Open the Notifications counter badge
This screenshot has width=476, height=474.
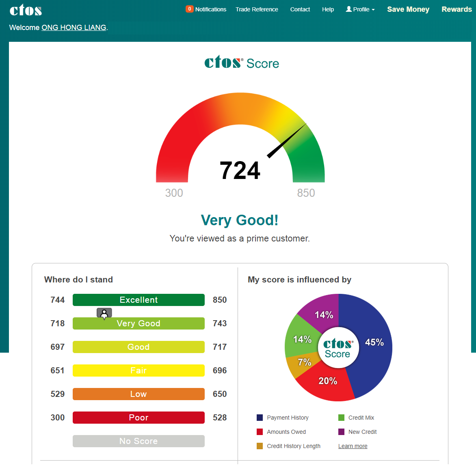tap(189, 9)
